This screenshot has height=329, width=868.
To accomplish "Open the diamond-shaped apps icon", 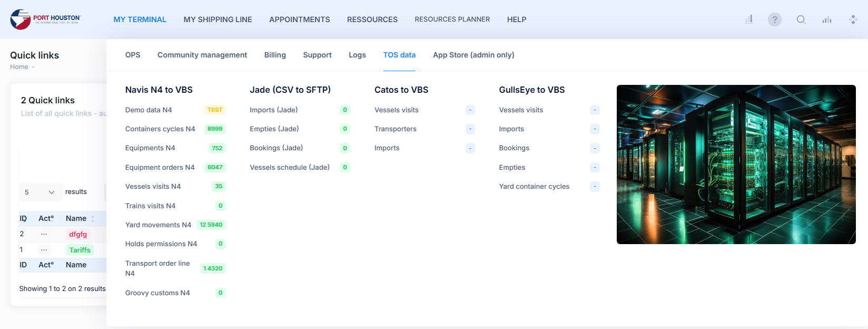I will (x=853, y=20).
